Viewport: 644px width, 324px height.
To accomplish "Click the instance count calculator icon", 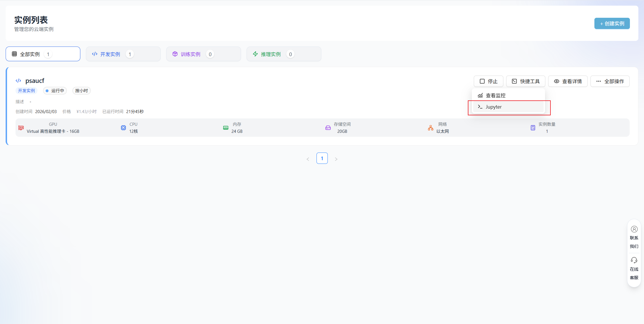I will tap(533, 128).
